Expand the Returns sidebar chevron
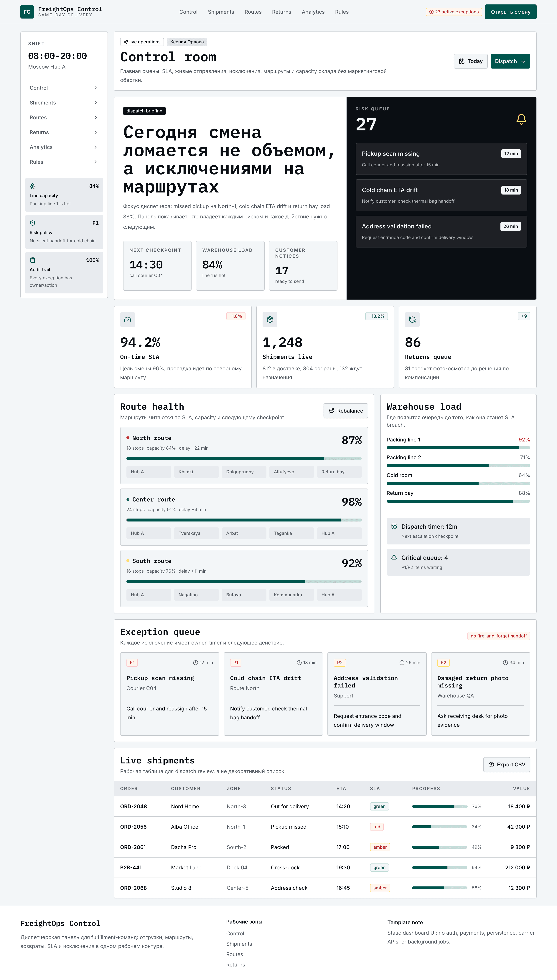 pos(96,132)
